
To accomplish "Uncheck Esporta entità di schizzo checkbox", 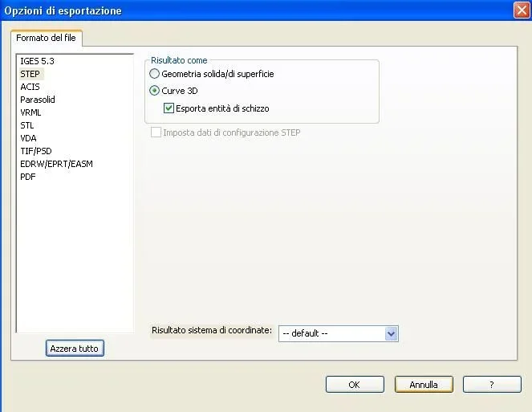I will pos(169,108).
